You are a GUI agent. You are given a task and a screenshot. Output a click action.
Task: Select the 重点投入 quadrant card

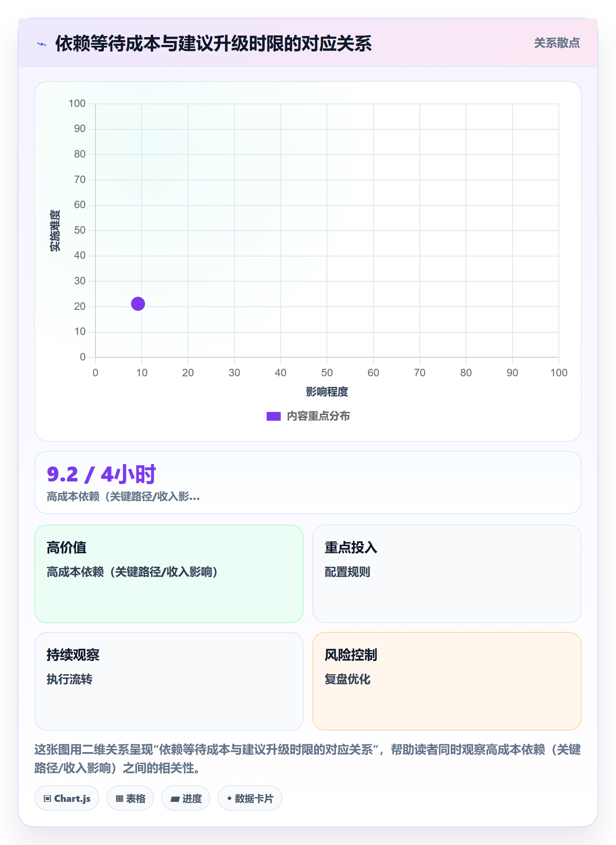pyautogui.click(x=447, y=574)
